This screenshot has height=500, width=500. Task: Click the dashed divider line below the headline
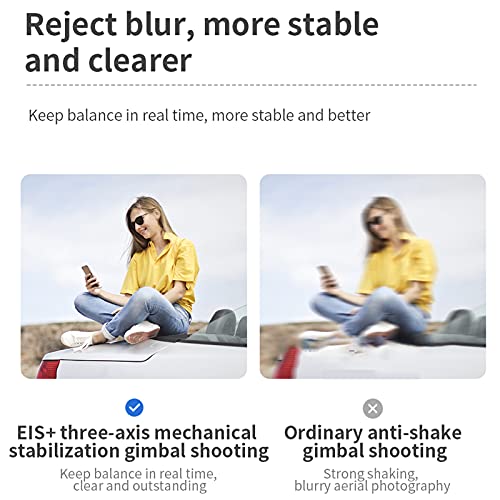[251, 85]
